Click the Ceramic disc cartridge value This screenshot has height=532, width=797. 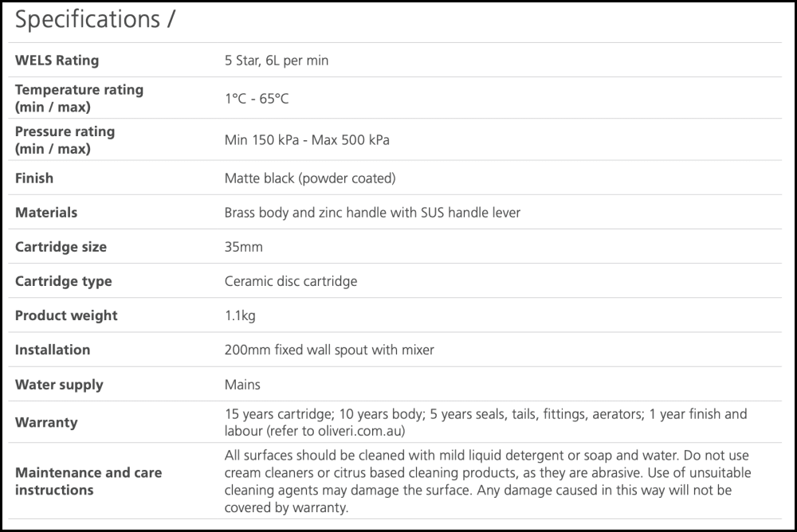point(291,281)
